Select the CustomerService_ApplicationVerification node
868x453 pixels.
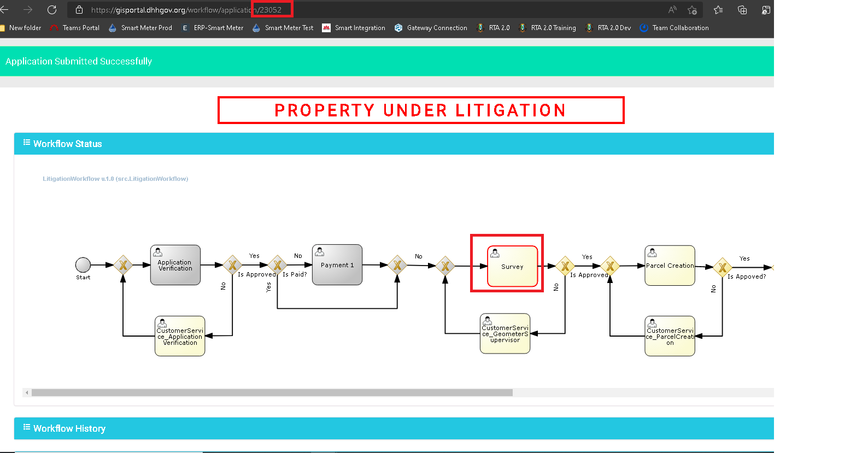[x=180, y=336]
